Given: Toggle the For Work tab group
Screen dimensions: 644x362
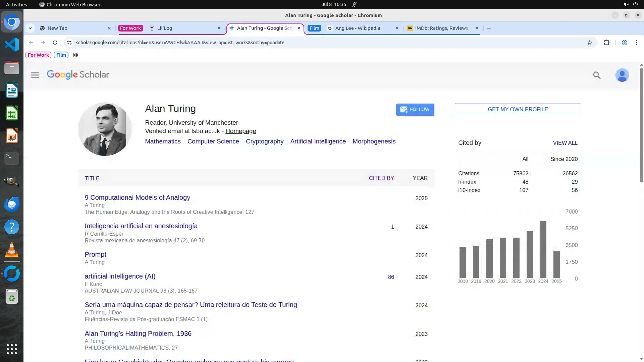Looking at the screenshot, I should click(130, 28).
